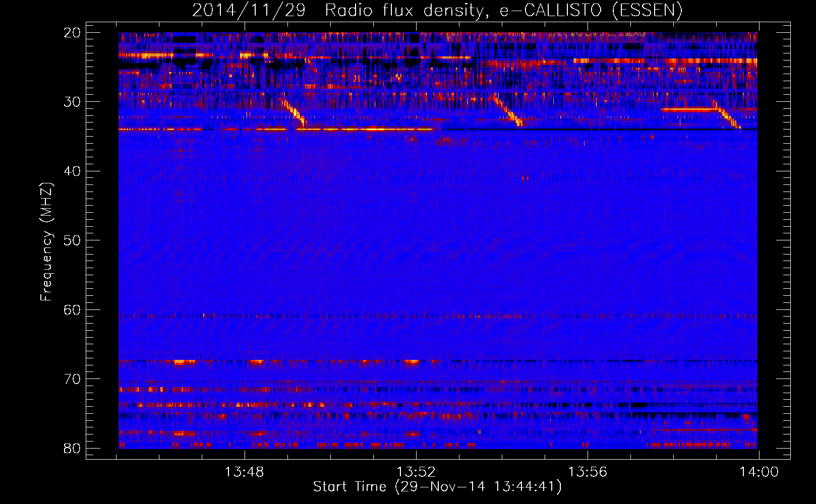
Task: Click the date '2014/11/29' in the title
Action: tap(249, 11)
